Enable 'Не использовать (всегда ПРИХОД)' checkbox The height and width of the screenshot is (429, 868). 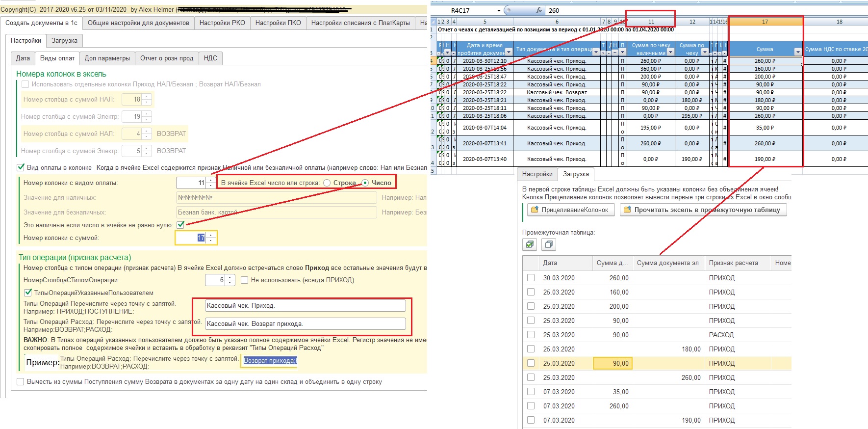244,280
